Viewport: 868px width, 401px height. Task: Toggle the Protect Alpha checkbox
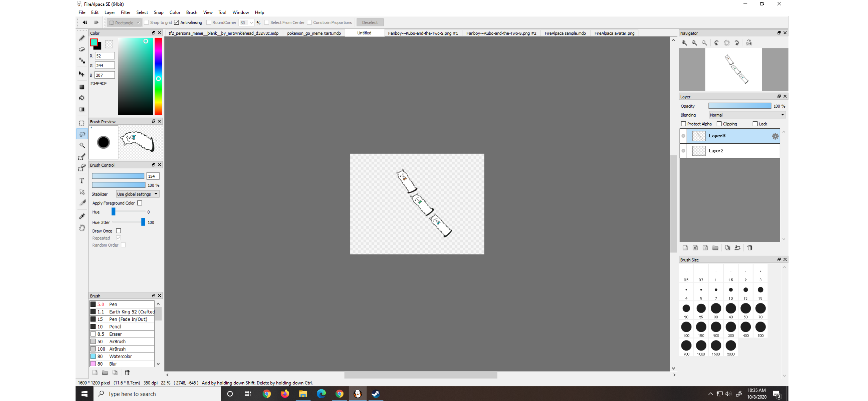pyautogui.click(x=683, y=124)
